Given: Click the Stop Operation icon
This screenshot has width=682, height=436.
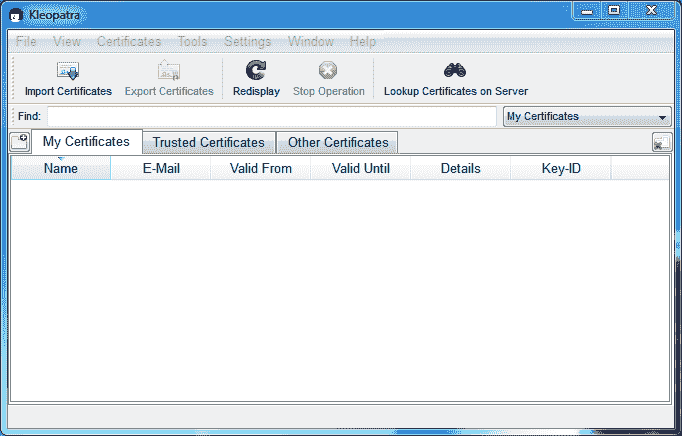Looking at the screenshot, I should click(328, 70).
